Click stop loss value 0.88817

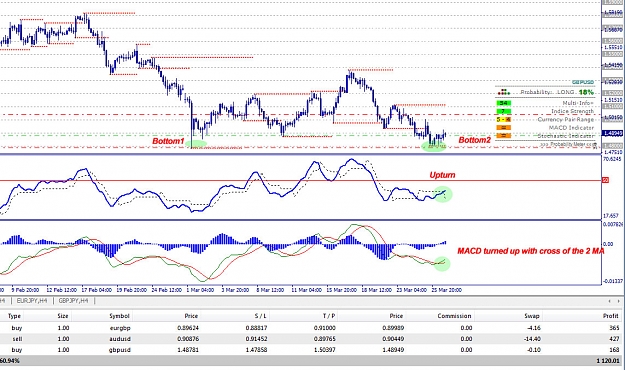point(256,328)
